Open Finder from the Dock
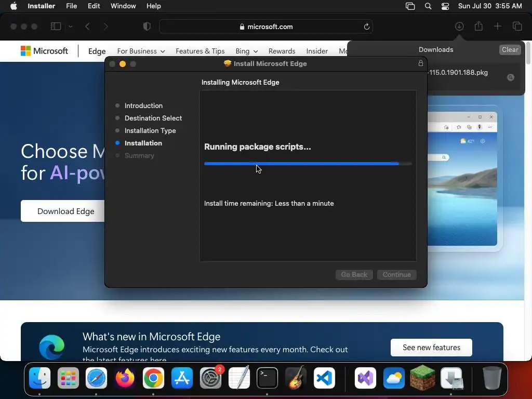The height and width of the screenshot is (399, 532). coord(39,378)
